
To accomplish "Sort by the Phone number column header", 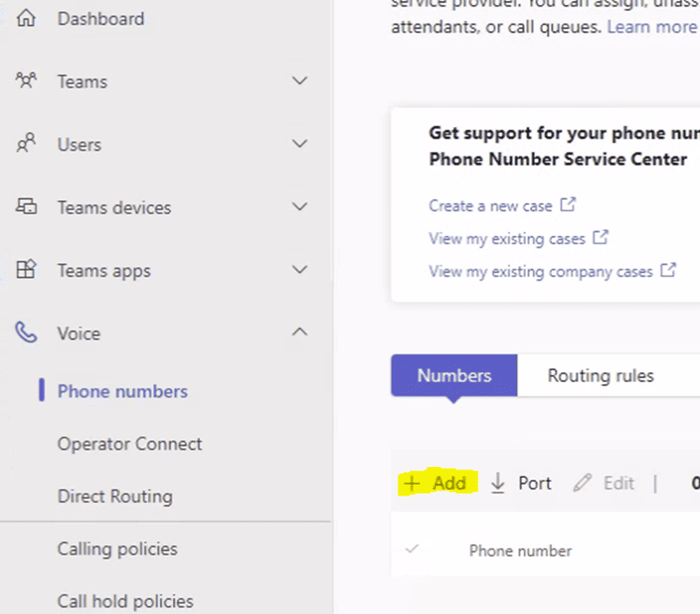I will click(520, 551).
